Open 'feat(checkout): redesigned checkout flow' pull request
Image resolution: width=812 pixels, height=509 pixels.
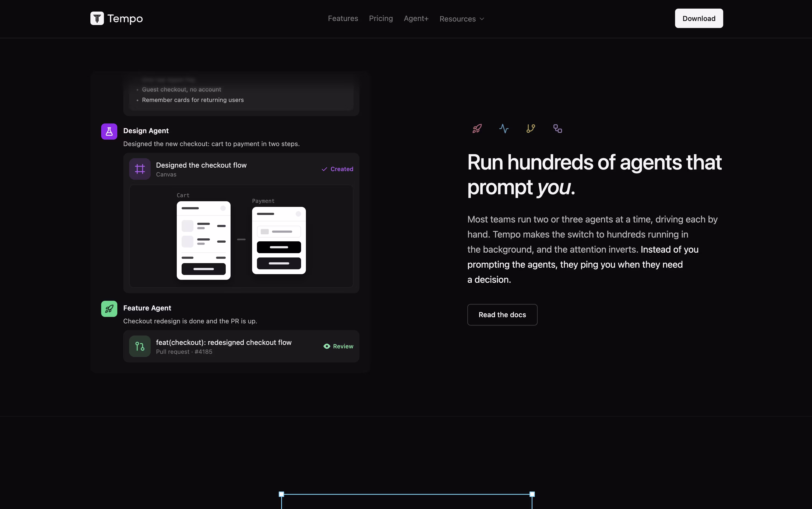(x=224, y=342)
